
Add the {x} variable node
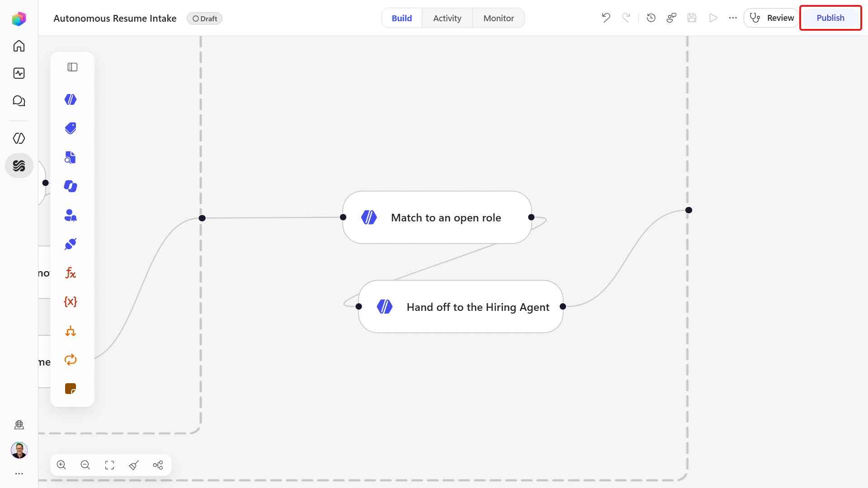tap(71, 302)
